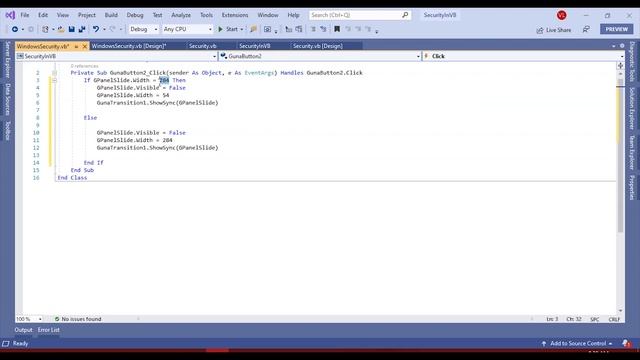Screen dimensions: 640x360
Task: Click the increase indent icon
Action: [299, 29]
